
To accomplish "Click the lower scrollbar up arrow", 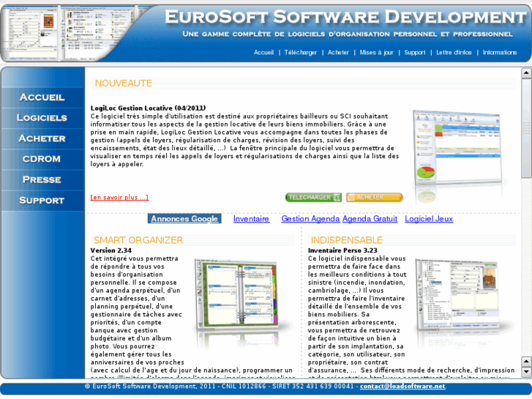I will tap(526, 362).
